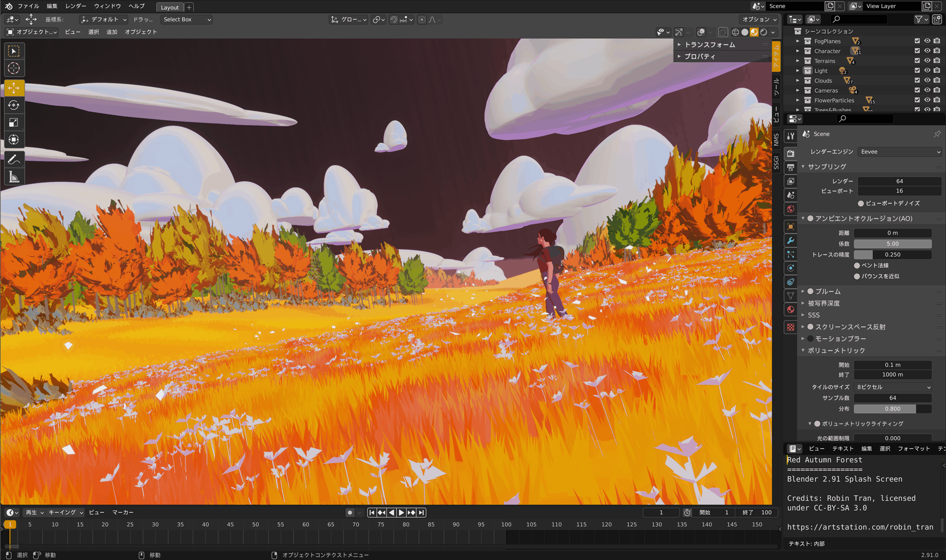Open the Particle properties tab
Viewport: 946px width, 560px height.
point(790,254)
